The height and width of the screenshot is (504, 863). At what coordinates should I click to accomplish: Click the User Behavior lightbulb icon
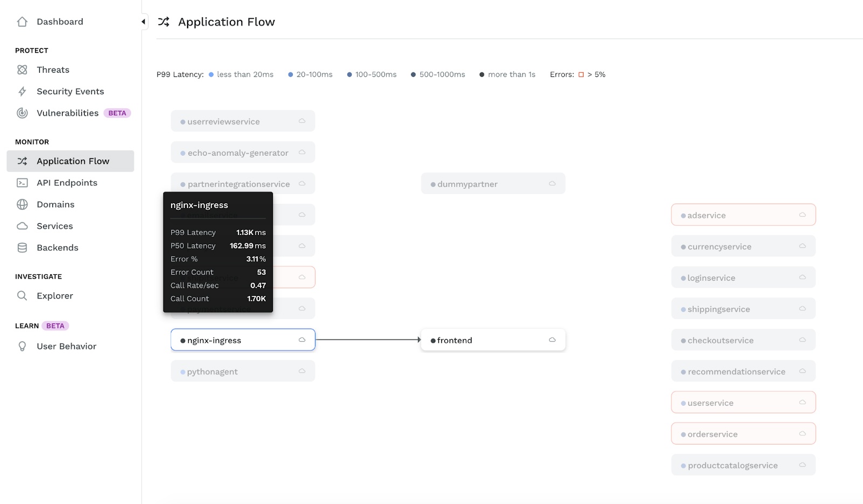pos(22,346)
